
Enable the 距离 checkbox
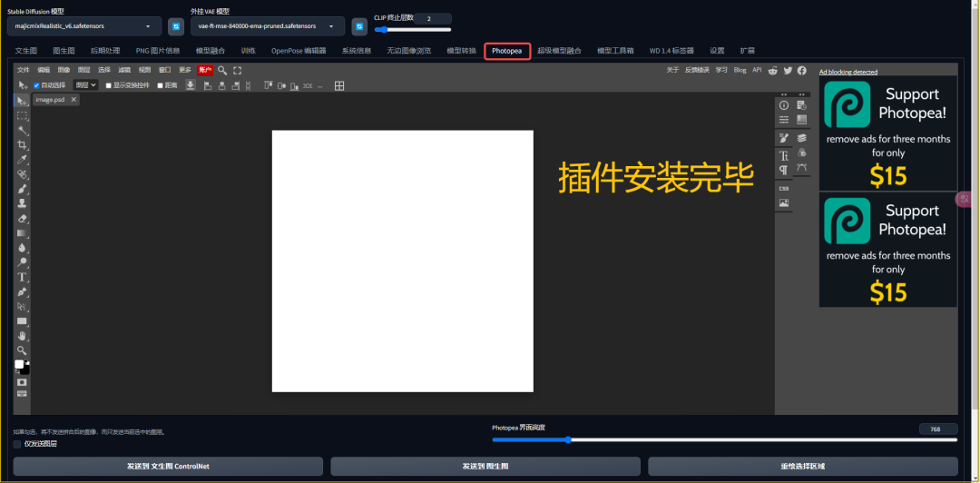tap(160, 85)
